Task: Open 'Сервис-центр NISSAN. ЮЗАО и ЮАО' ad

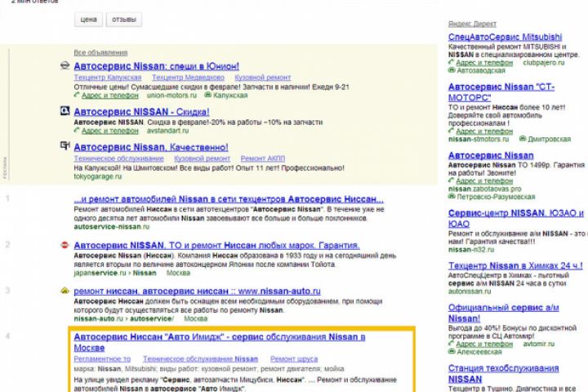Action: [x=516, y=218]
